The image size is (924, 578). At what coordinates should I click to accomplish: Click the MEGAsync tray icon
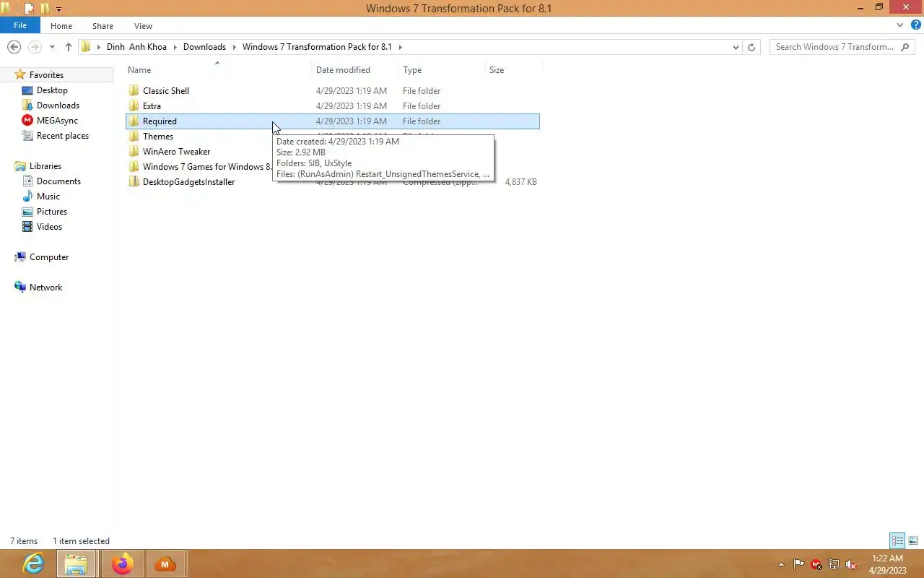tap(816, 564)
